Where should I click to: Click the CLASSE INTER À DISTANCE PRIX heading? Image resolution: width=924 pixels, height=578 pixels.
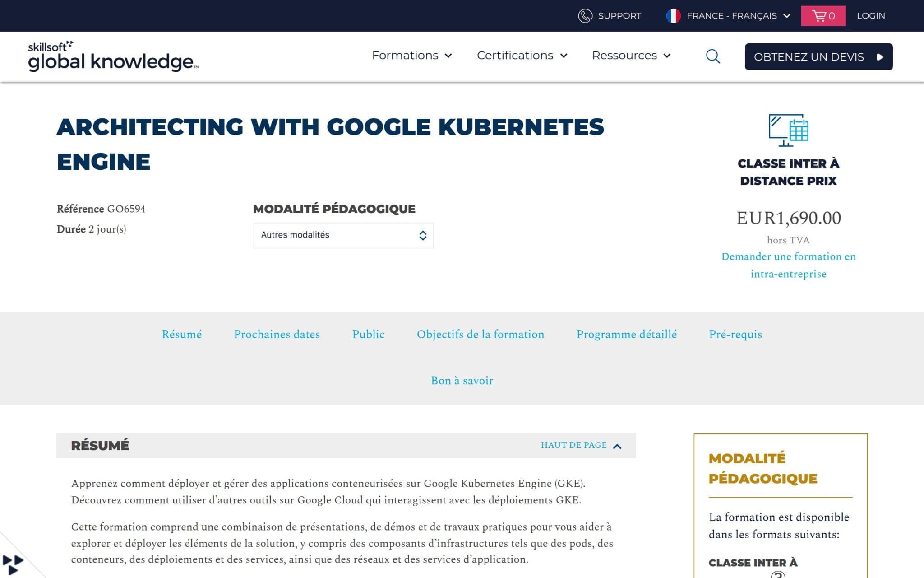point(788,172)
